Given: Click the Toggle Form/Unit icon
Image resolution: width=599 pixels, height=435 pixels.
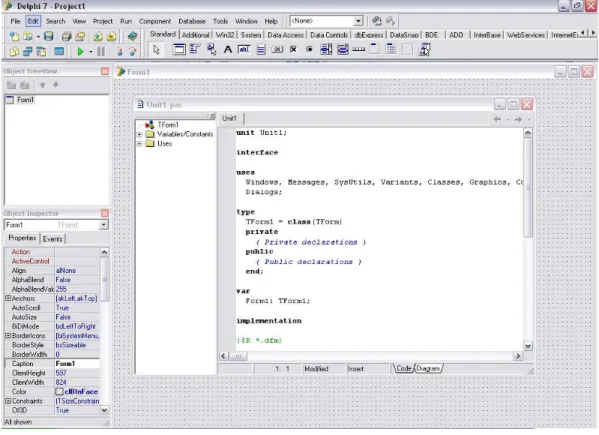Looking at the screenshot, I should (41, 51).
